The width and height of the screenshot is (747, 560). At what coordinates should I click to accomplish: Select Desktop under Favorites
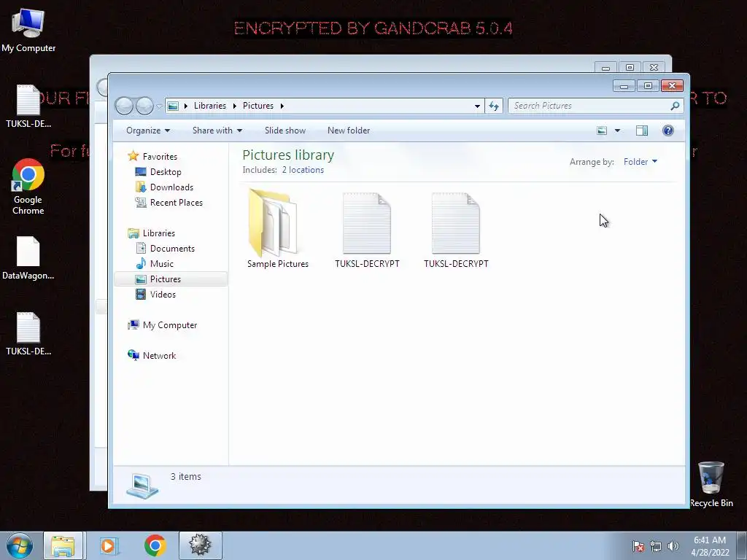[166, 172]
